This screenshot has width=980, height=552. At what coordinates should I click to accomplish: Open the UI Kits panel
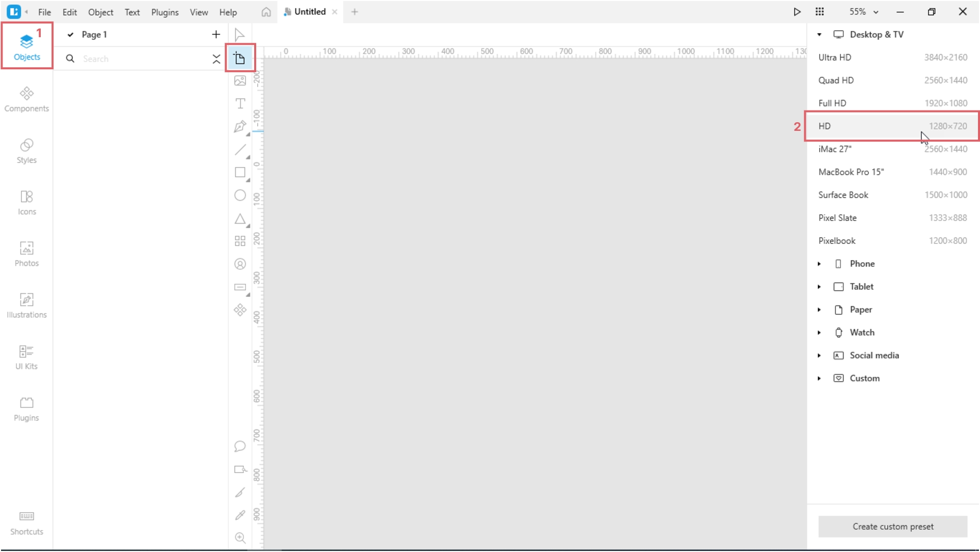(x=26, y=357)
